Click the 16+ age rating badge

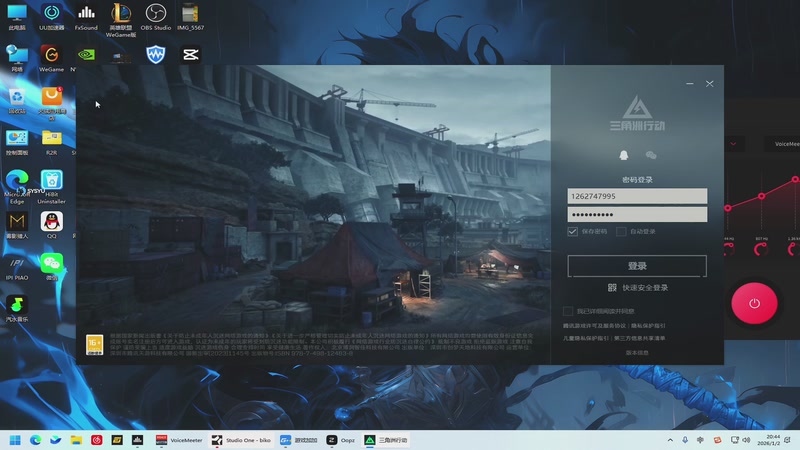coord(94,345)
